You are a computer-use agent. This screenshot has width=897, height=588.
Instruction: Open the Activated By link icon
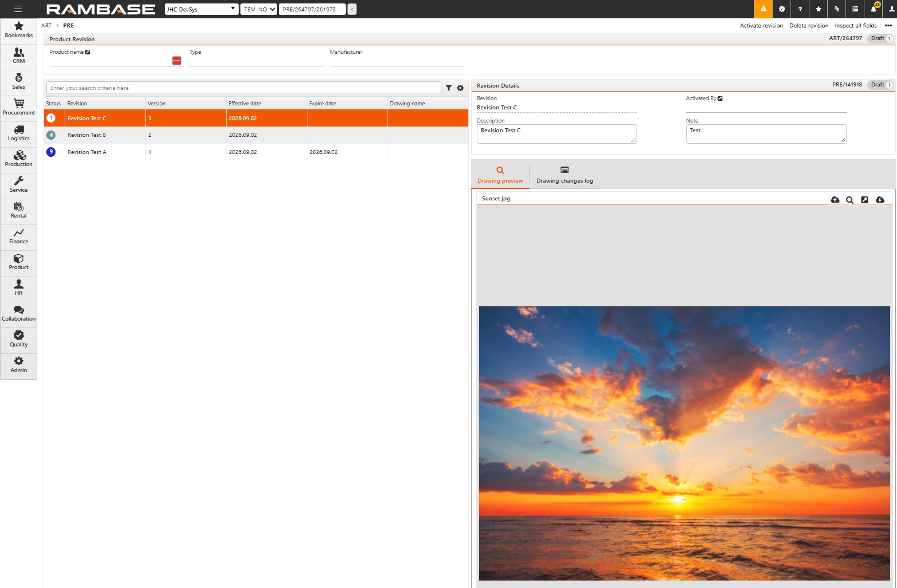point(720,98)
